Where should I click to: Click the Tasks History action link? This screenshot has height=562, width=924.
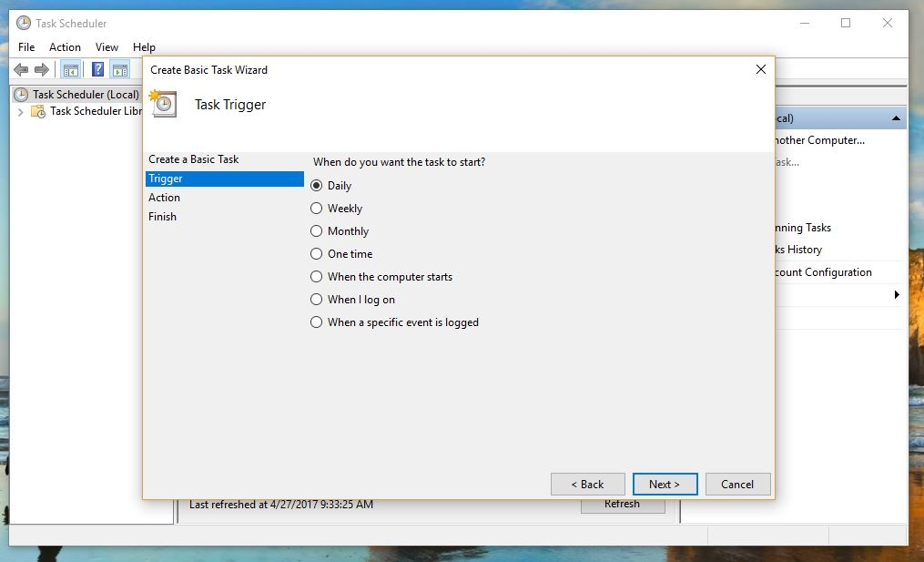pyautogui.click(x=798, y=250)
